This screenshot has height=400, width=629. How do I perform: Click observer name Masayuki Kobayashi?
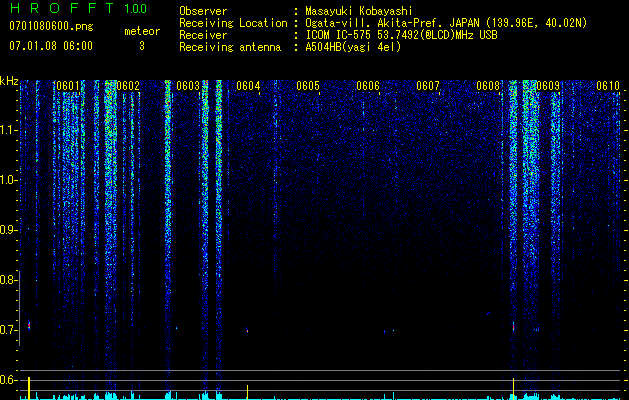tap(359, 11)
